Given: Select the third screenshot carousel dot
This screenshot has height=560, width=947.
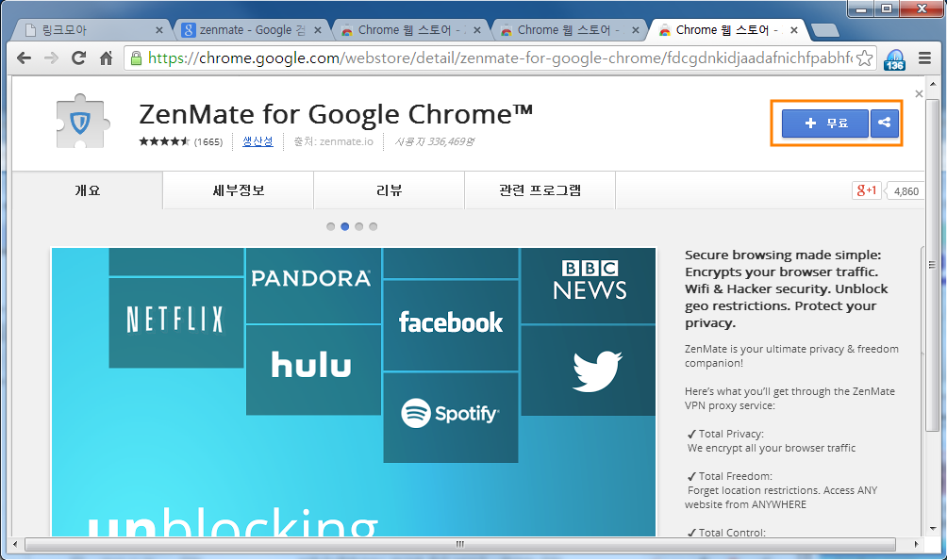Looking at the screenshot, I should click(x=359, y=227).
